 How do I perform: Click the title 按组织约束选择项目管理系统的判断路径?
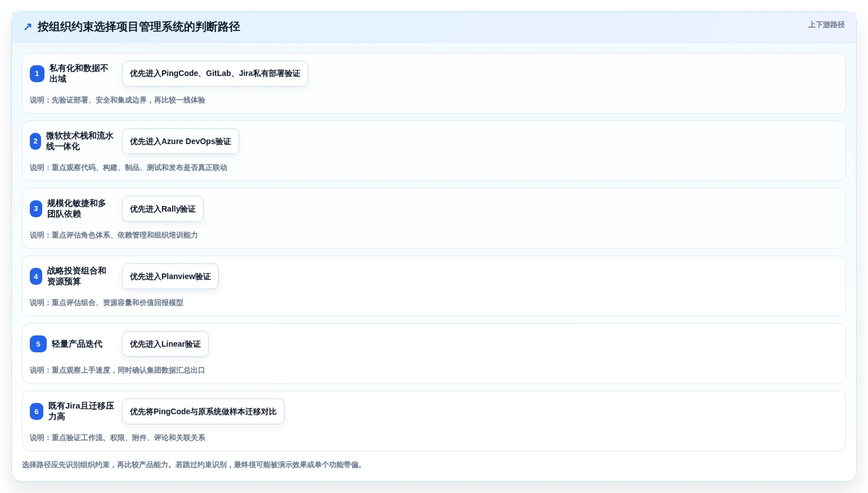[x=138, y=27]
